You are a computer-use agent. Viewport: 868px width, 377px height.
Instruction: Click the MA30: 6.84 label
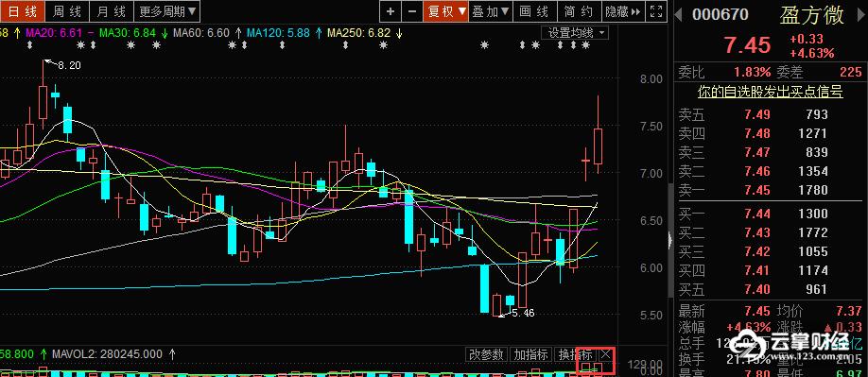(x=128, y=33)
